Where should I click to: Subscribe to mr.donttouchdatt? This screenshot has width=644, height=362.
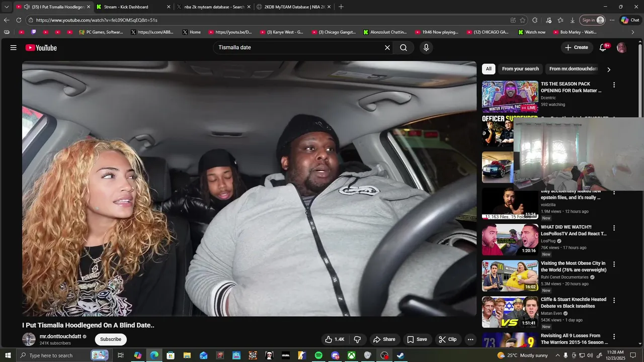[x=111, y=339]
